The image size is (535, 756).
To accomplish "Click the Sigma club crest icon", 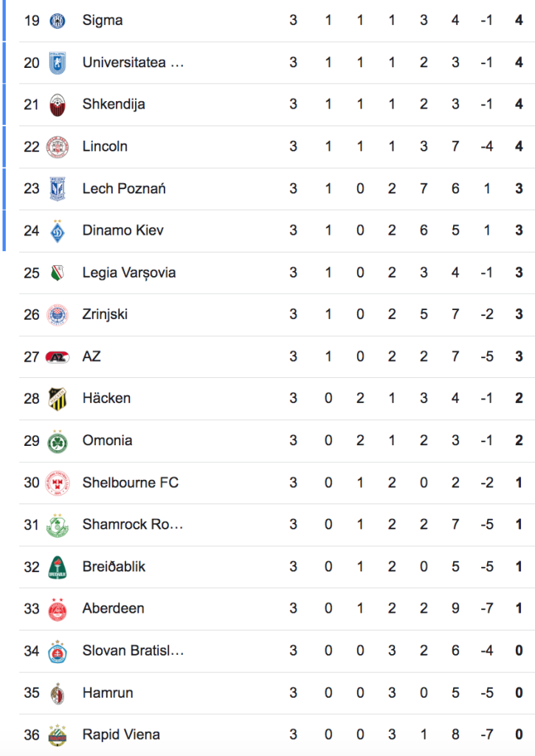I will click(x=58, y=21).
